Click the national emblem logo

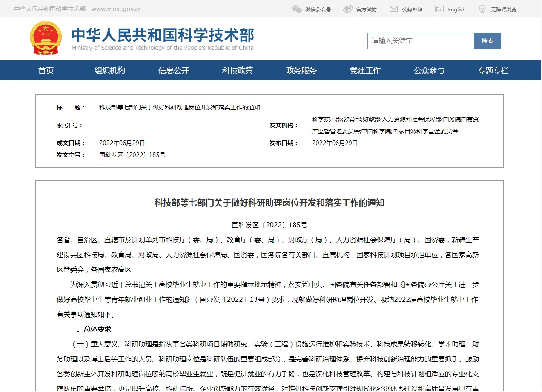pyautogui.click(x=45, y=38)
